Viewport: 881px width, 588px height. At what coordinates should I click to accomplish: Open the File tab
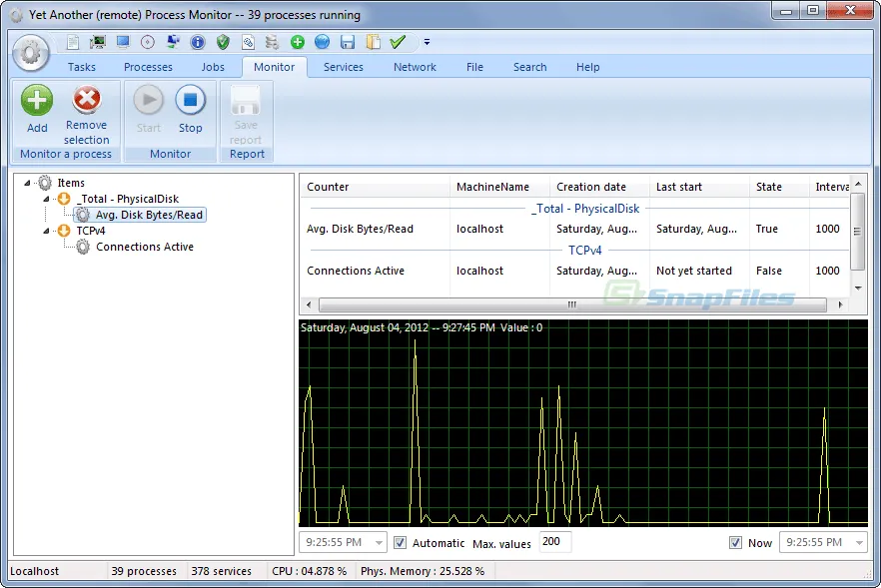click(x=474, y=67)
